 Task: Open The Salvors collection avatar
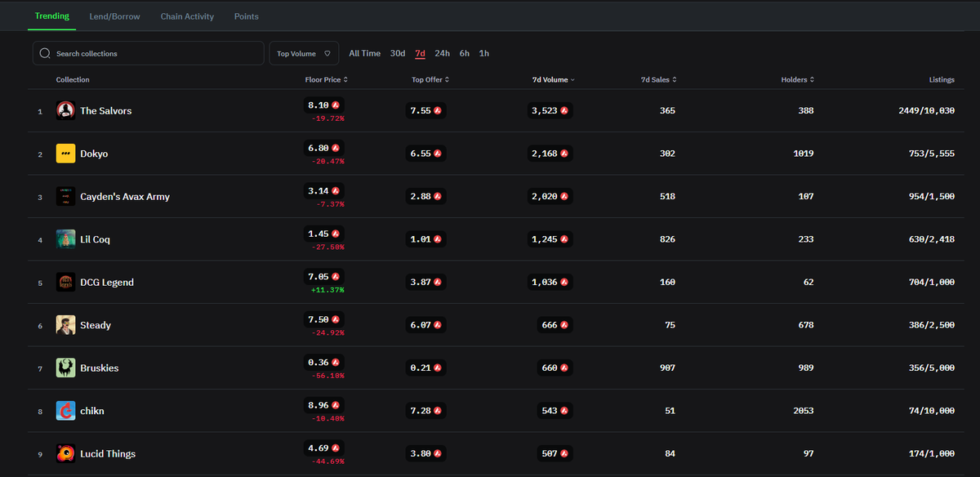[x=65, y=110]
